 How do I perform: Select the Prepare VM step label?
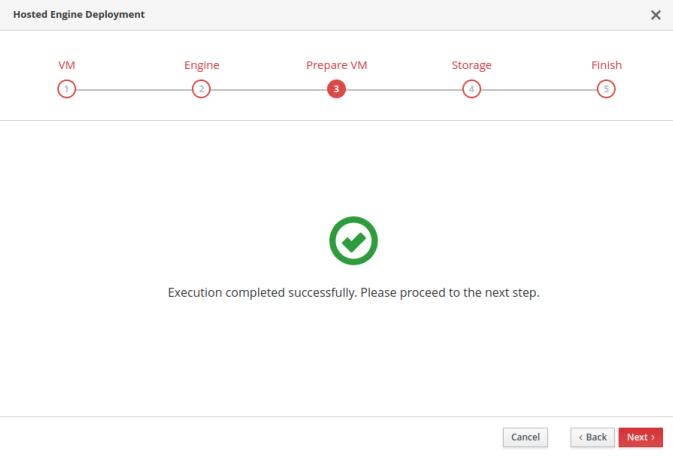pyautogui.click(x=336, y=65)
